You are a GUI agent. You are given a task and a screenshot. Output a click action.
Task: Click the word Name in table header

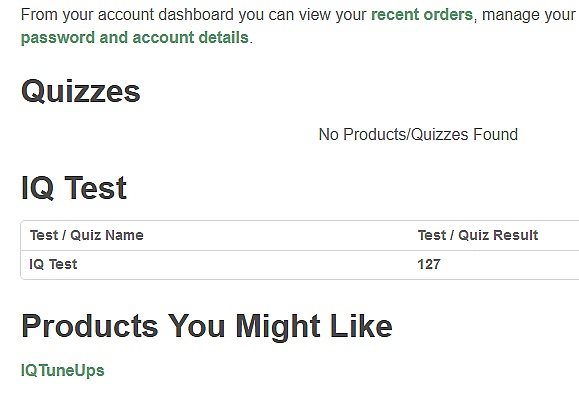coord(125,235)
